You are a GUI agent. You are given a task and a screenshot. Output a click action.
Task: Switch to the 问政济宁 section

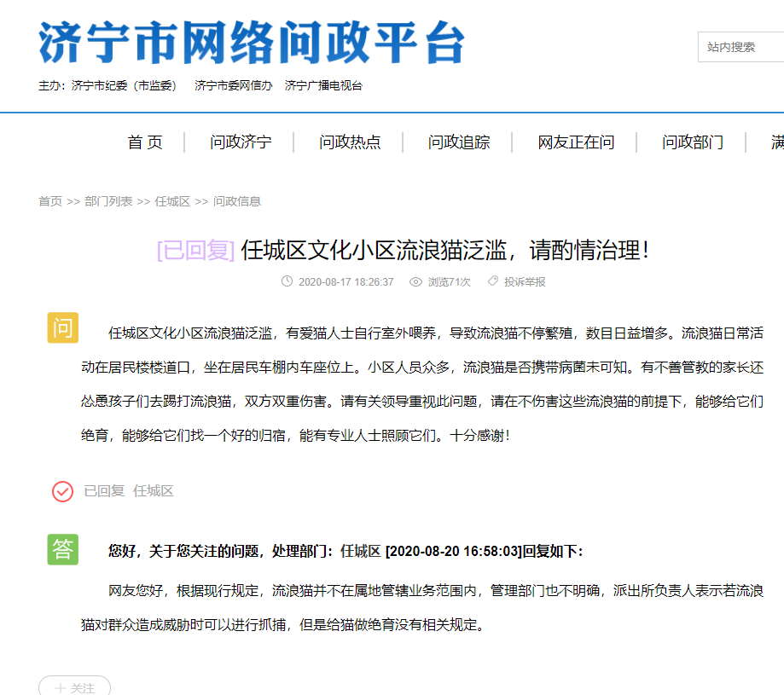[x=241, y=142]
